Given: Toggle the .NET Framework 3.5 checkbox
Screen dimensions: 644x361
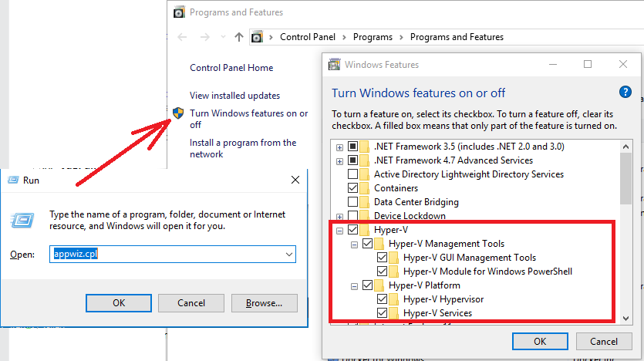Looking at the screenshot, I should coord(352,147).
